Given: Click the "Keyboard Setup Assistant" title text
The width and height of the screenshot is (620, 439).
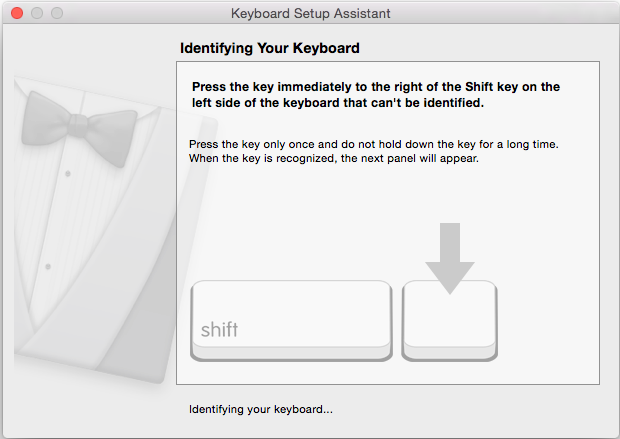Looking at the screenshot, I should pos(310,14).
